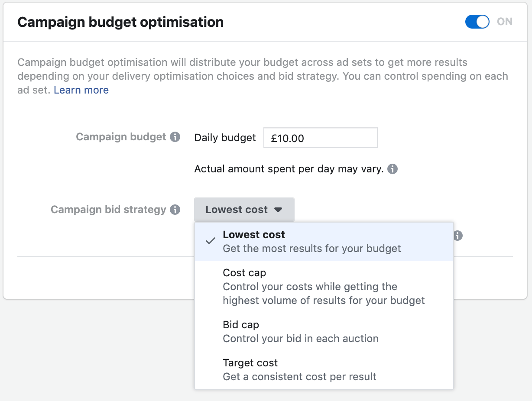Click the 'Campaign bid strategy' label
This screenshot has height=401, width=532.
[108, 210]
